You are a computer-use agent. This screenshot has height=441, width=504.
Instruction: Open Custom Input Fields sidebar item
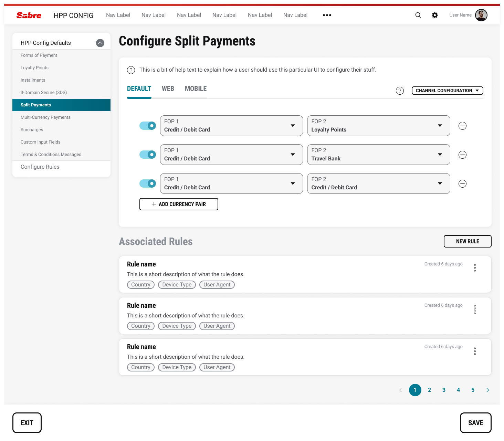coord(61,142)
